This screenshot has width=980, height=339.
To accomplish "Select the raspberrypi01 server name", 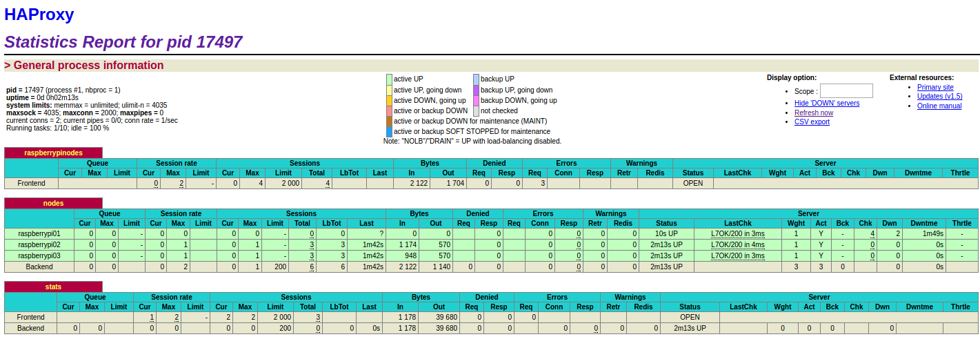I will (39, 233).
